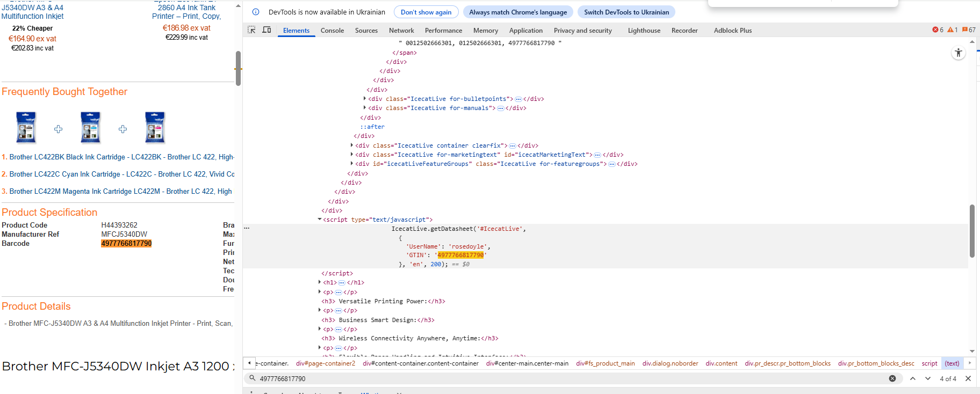Open the Memory tab

pyautogui.click(x=486, y=31)
